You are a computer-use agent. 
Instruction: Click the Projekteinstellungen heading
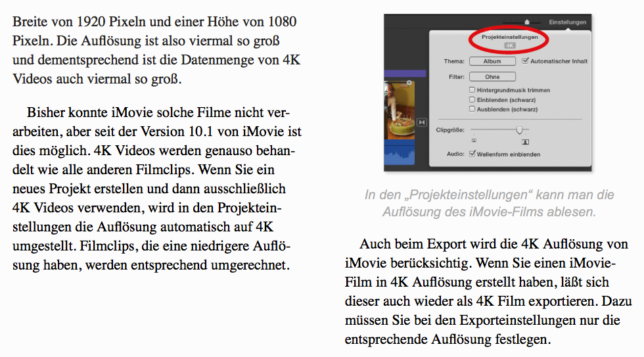coord(510,37)
